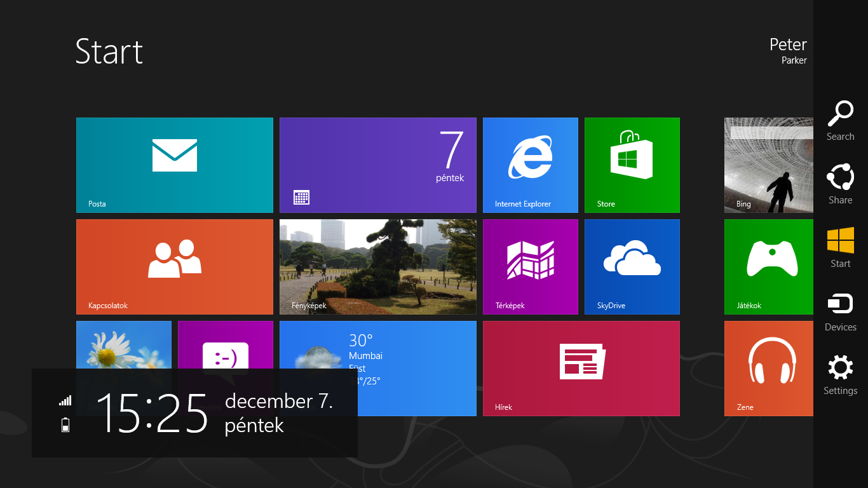
Task: Open the messaging smiley tile
Action: coord(225,346)
